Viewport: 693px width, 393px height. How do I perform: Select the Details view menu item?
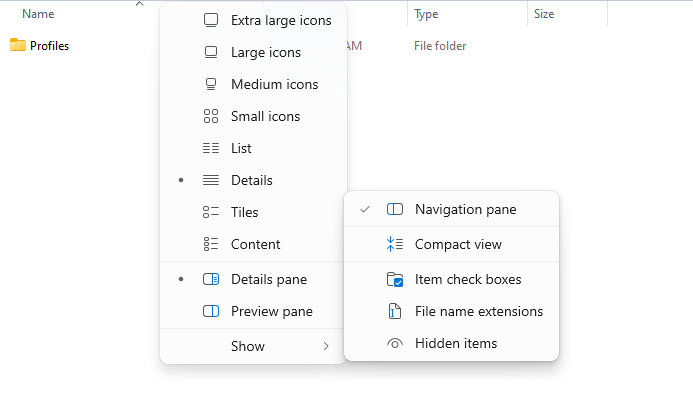(x=253, y=180)
